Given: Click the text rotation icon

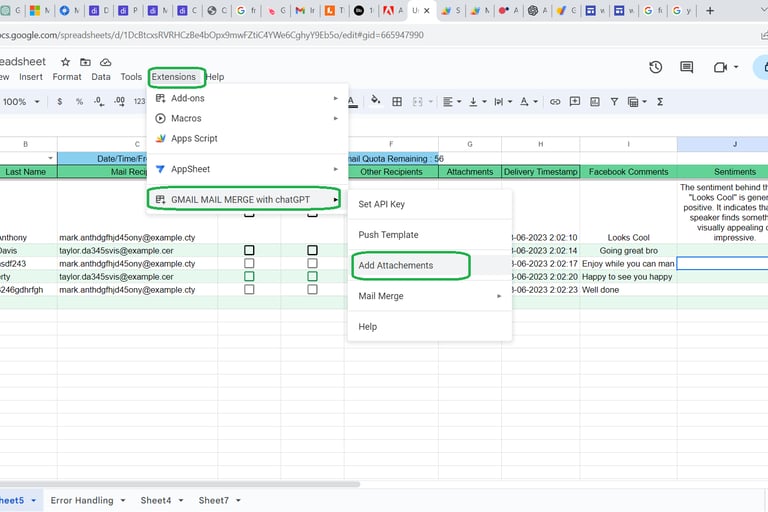Looking at the screenshot, I should (x=524, y=102).
